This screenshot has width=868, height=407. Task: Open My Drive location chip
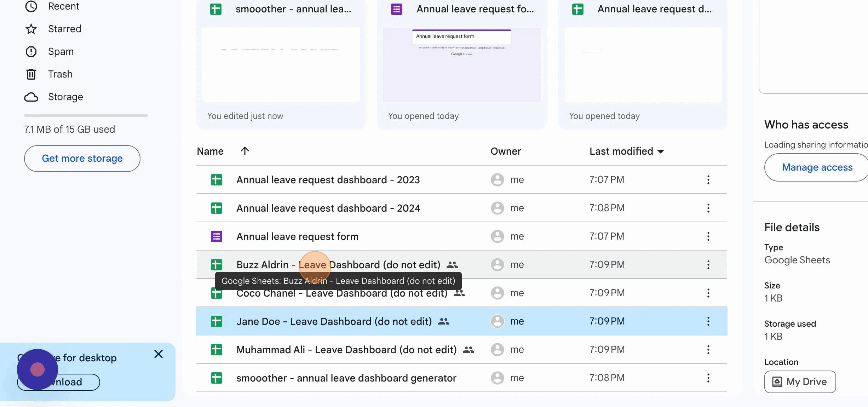(x=800, y=382)
